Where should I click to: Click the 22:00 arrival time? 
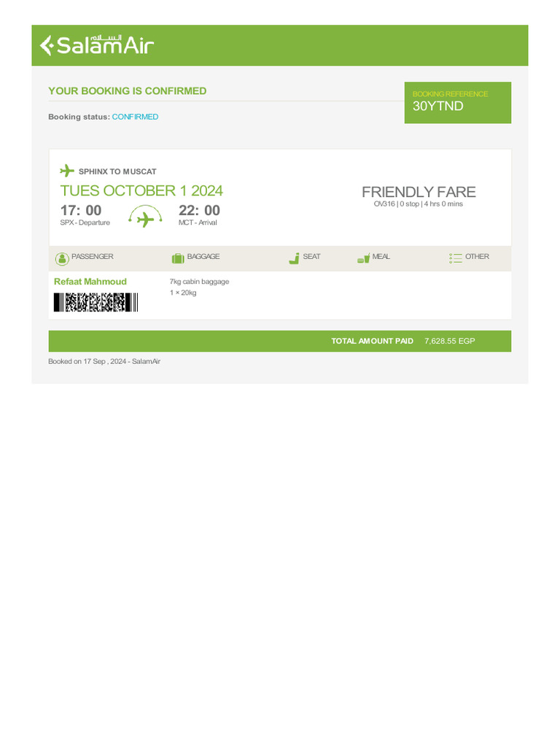tap(199, 211)
